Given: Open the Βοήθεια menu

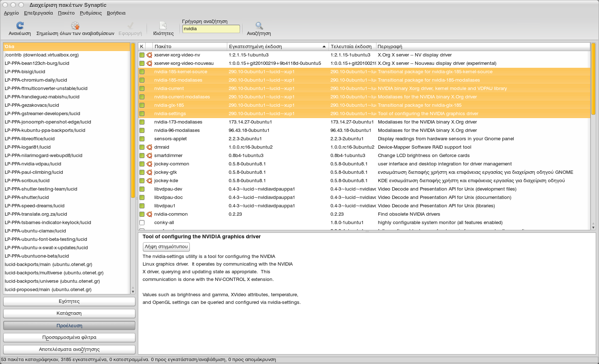Looking at the screenshot, I should click(116, 13).
